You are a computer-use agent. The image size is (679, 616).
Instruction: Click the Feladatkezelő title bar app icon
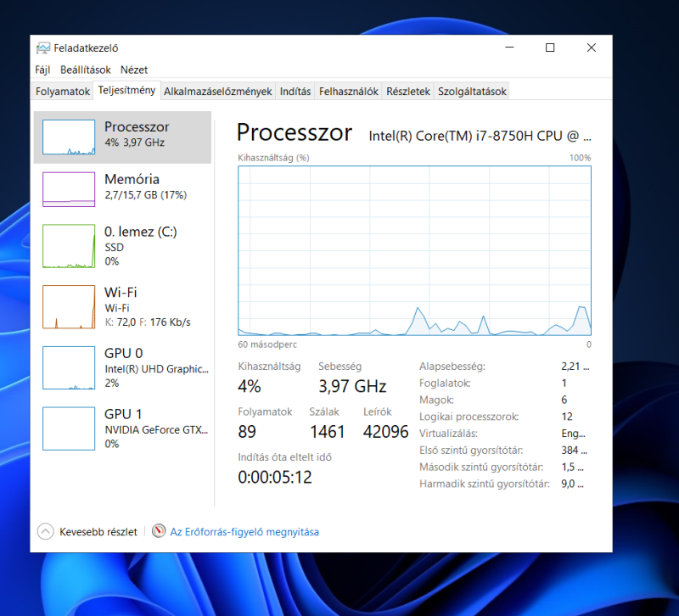point(43,48)
